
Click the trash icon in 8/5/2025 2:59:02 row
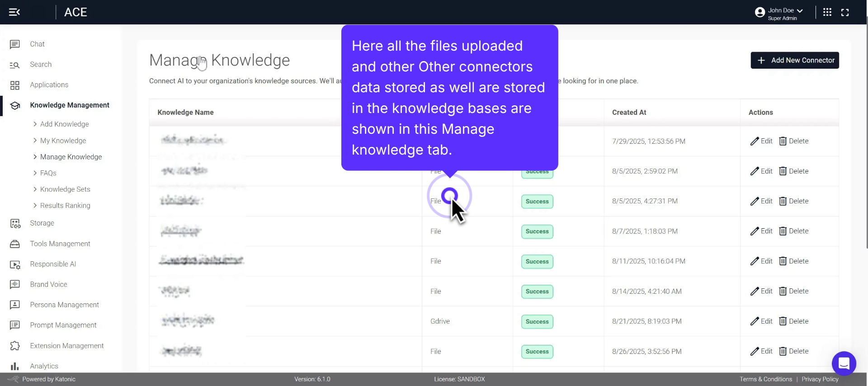(x=783, y=171)
